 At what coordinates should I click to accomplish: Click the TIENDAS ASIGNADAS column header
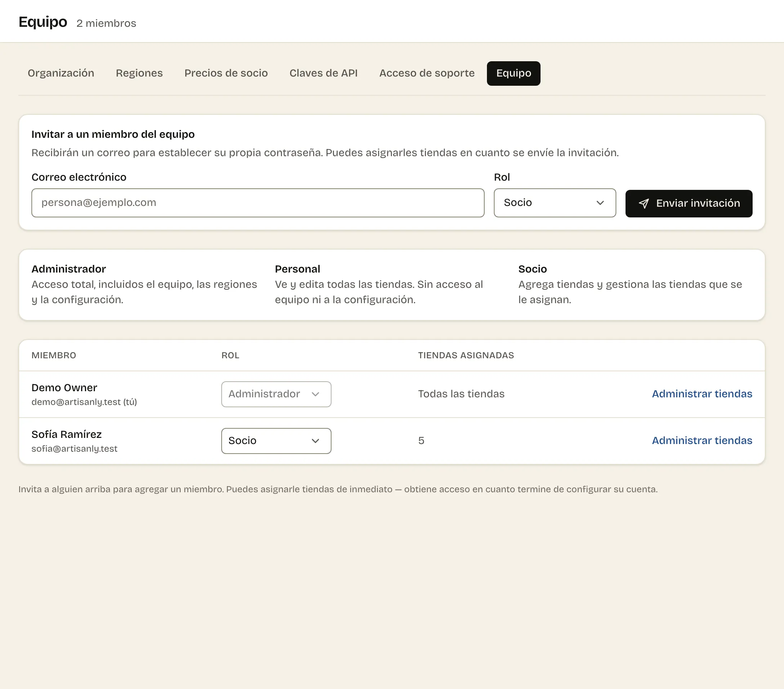pos(465,355)
